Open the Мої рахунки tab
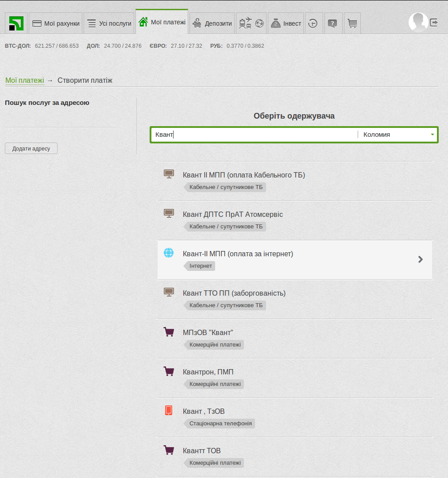The image size is (448, 478). pyautogui.click(x=56, y=23)
